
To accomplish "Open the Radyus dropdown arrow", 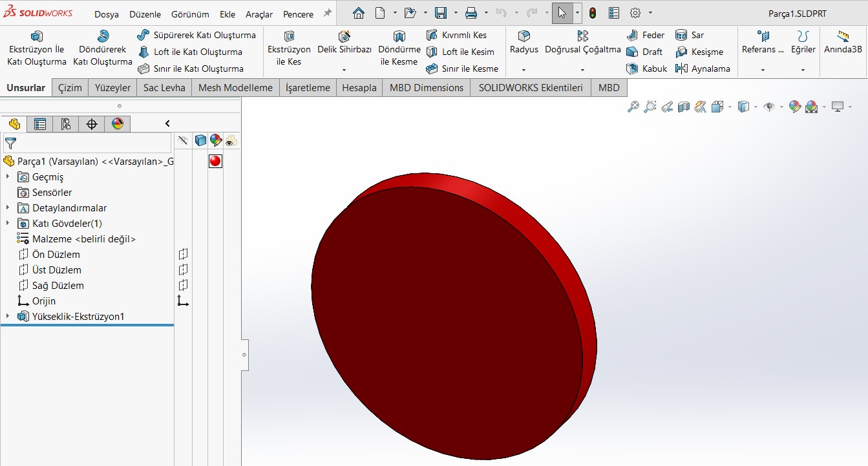I will [524, 70].
